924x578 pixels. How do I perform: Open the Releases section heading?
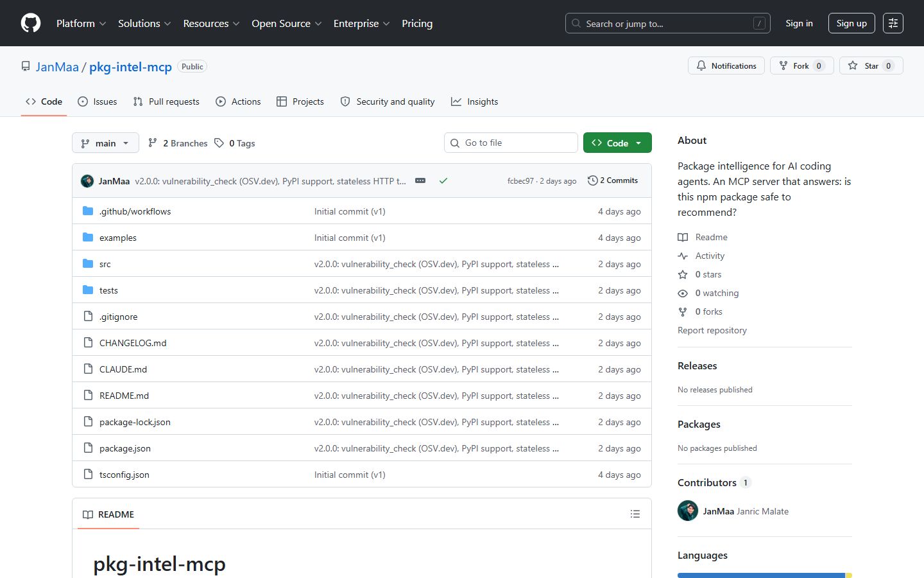[697, 365]
